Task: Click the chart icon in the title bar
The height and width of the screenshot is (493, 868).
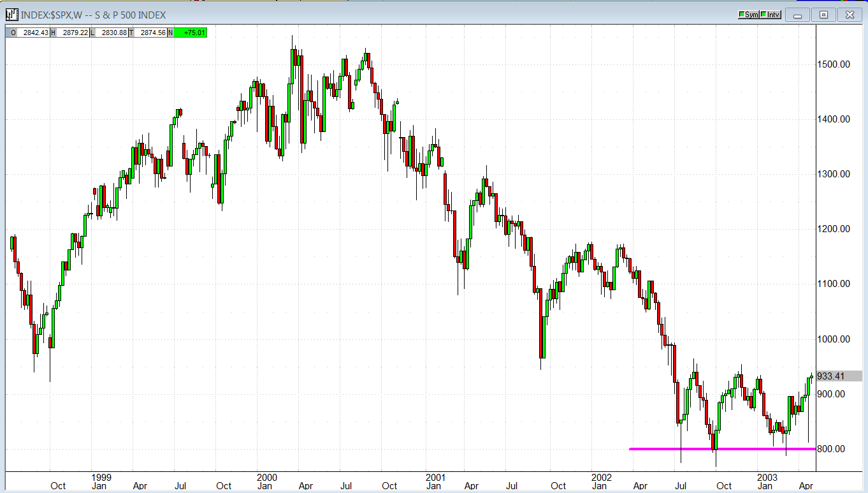Action: click(12, 14)
